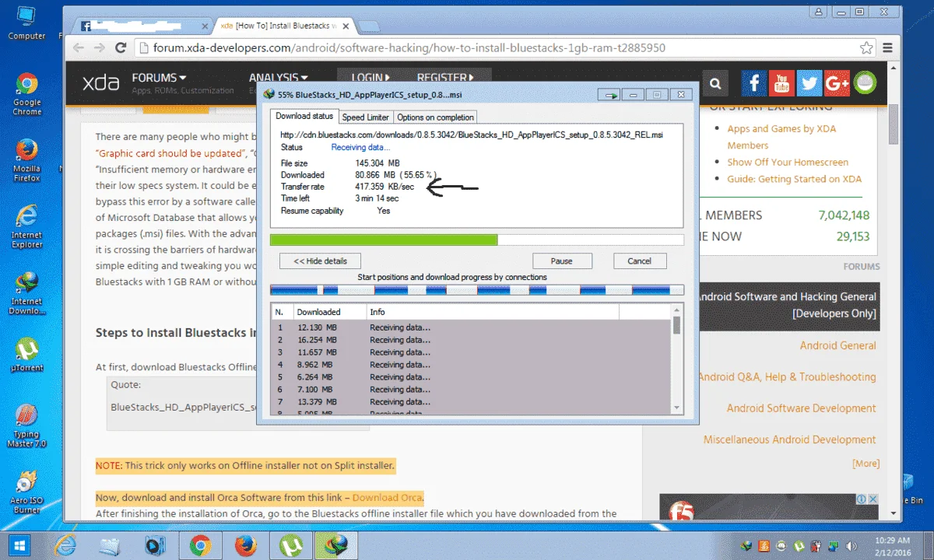
Task: Click the XDA YouTube icon
Action: coord(781,83)
